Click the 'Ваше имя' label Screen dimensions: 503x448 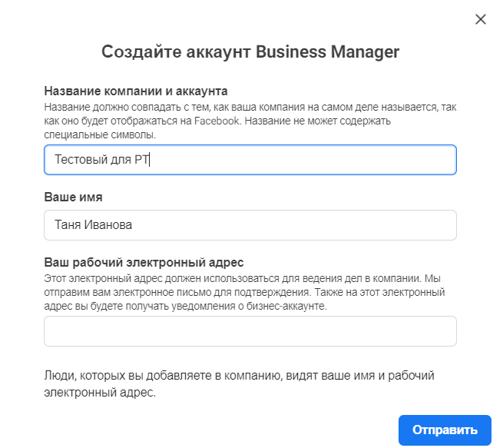[73, 197]
